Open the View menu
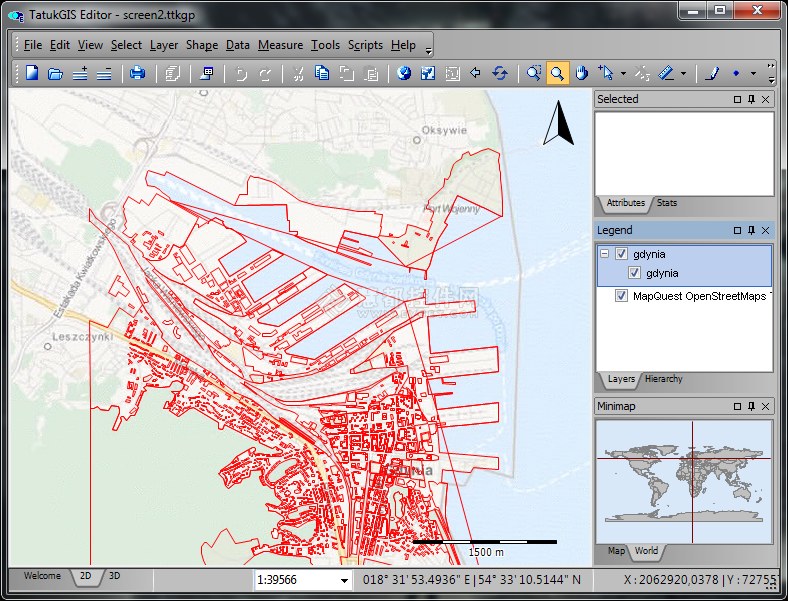This screenshot has height=601, width=788. coord(90,45)
